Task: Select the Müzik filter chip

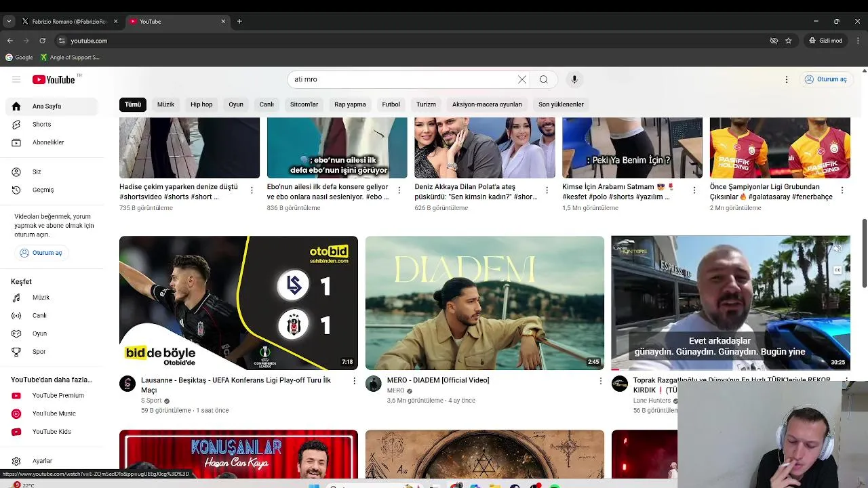Action: [165, 104]
